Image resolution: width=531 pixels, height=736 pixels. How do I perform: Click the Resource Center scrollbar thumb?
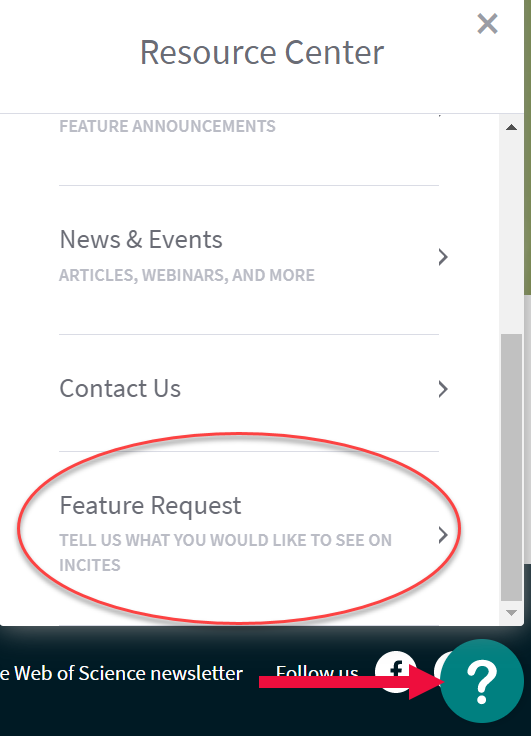511,467
